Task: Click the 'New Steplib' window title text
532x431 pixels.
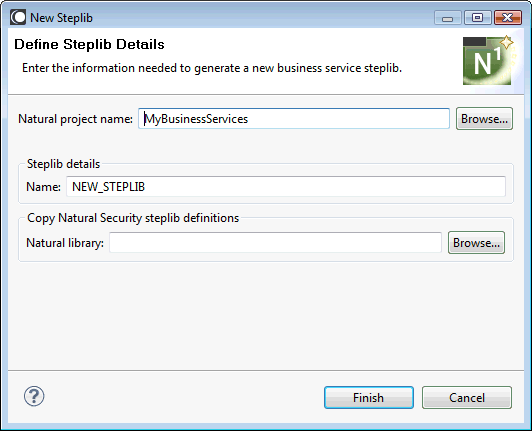Action: coord(61,18)
